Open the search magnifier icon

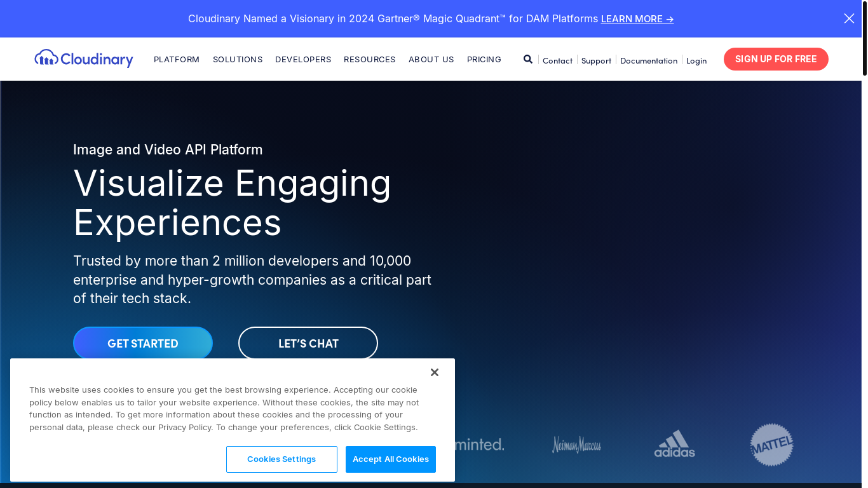coord(528,59)
